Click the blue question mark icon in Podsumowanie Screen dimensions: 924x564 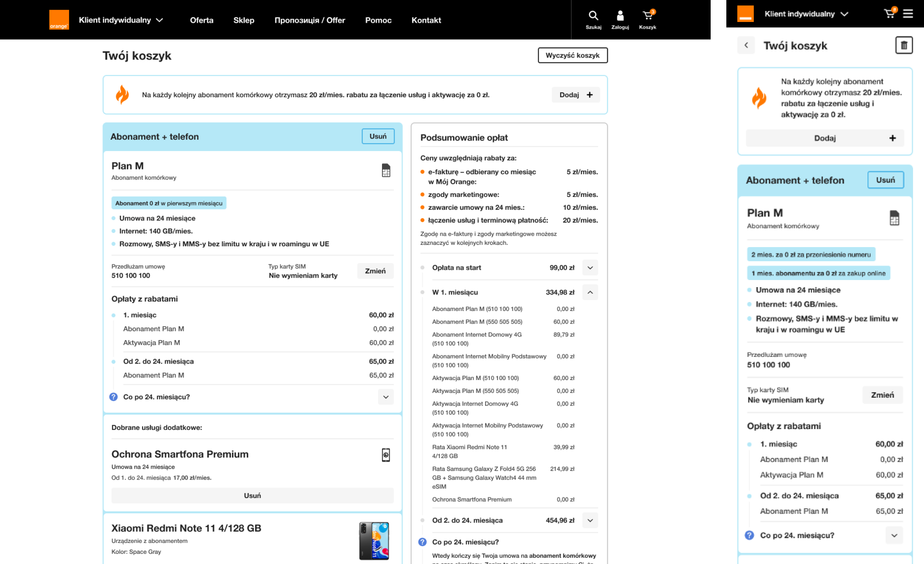[x=422, y=542]
